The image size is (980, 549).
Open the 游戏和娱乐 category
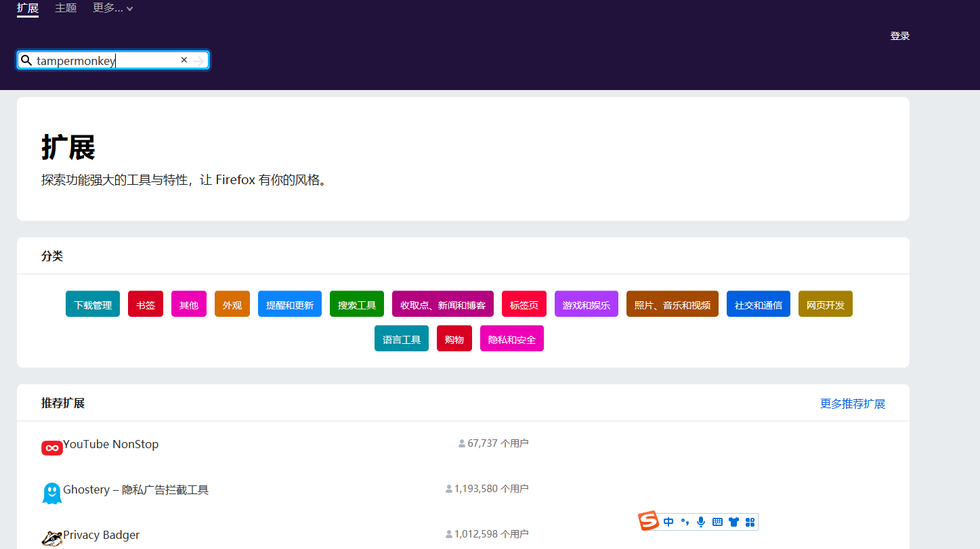pos(587,304)
